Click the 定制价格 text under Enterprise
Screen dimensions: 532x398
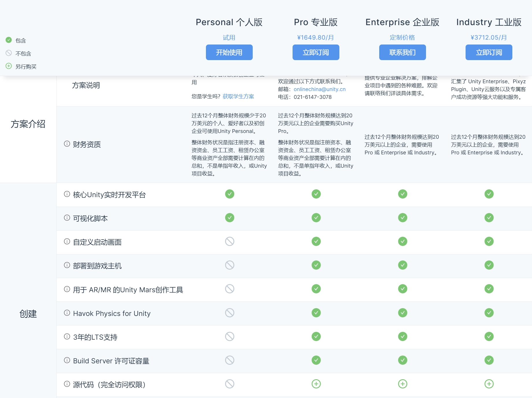(402, 38)
